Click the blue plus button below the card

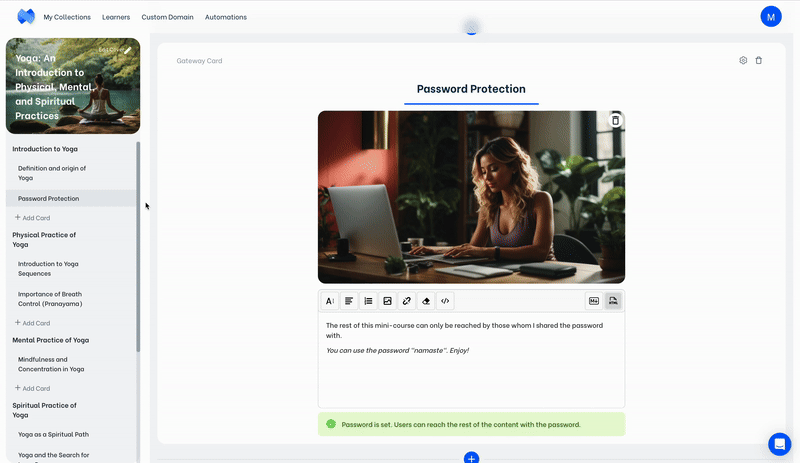(x=471, y=458)
